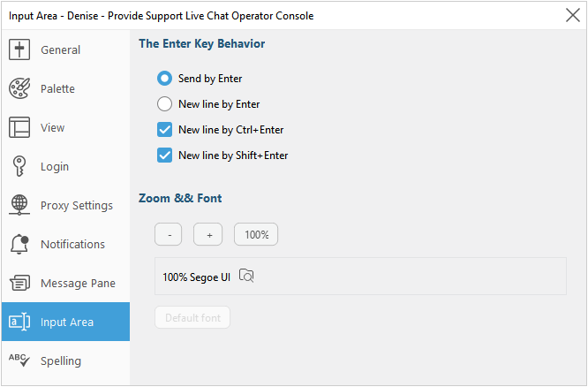Decrease zoom with the minus button

point(168,234)
